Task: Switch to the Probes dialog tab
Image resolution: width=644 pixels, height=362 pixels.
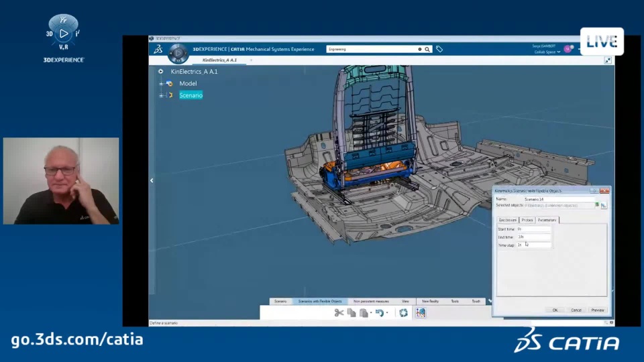Action: tap(527, 220)
